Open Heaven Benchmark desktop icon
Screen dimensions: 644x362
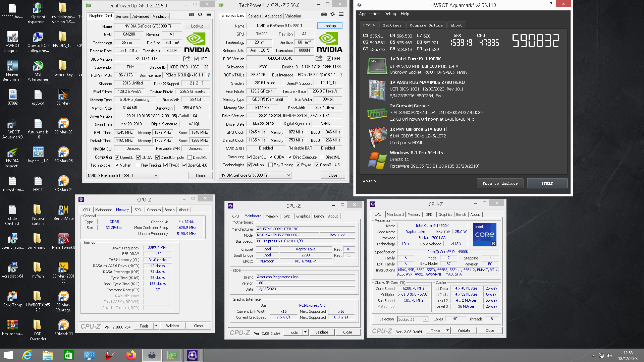click(x=12, y=71)
